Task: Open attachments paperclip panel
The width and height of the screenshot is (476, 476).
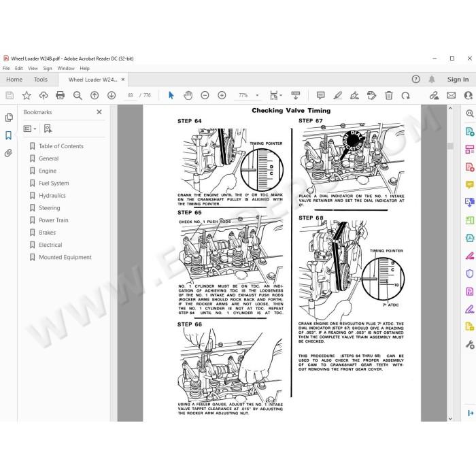Action: (x=8, y=153)
